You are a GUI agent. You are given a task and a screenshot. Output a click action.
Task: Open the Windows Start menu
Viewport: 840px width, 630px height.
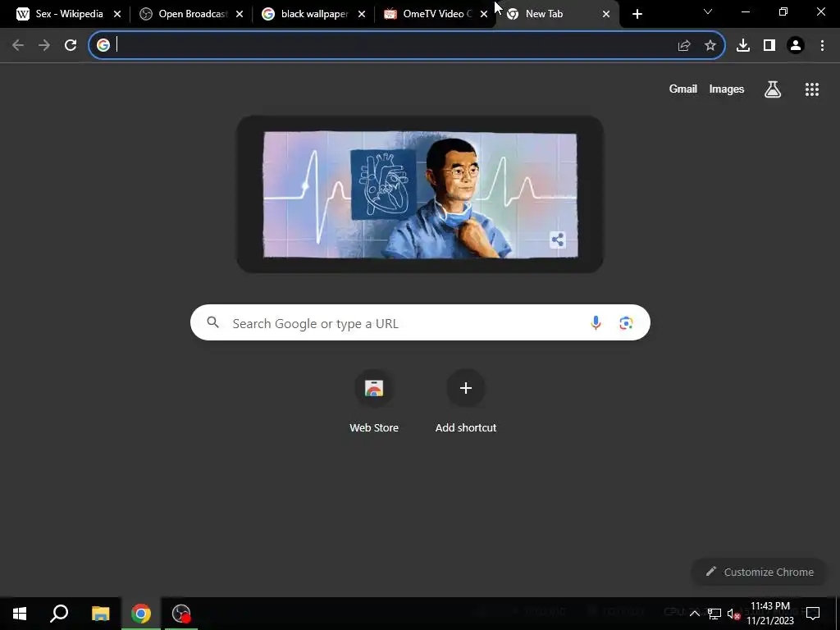coord(20,614)
